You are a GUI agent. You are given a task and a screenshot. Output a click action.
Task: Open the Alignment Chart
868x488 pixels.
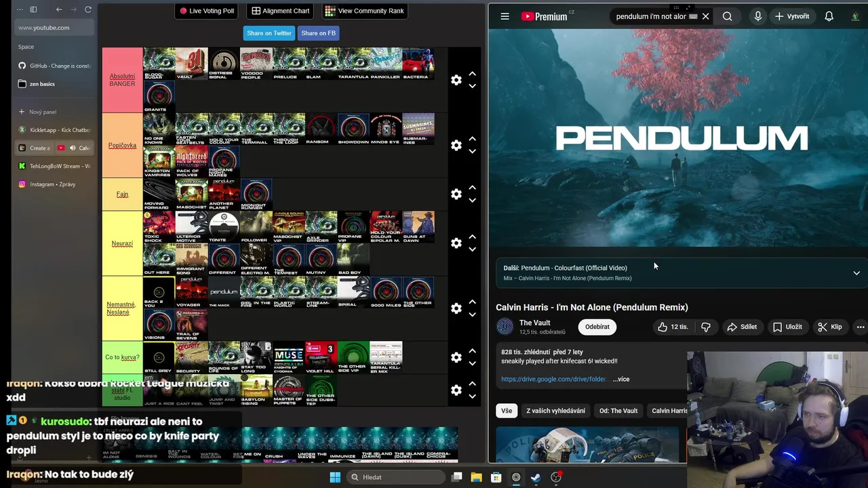pos(281,11)
